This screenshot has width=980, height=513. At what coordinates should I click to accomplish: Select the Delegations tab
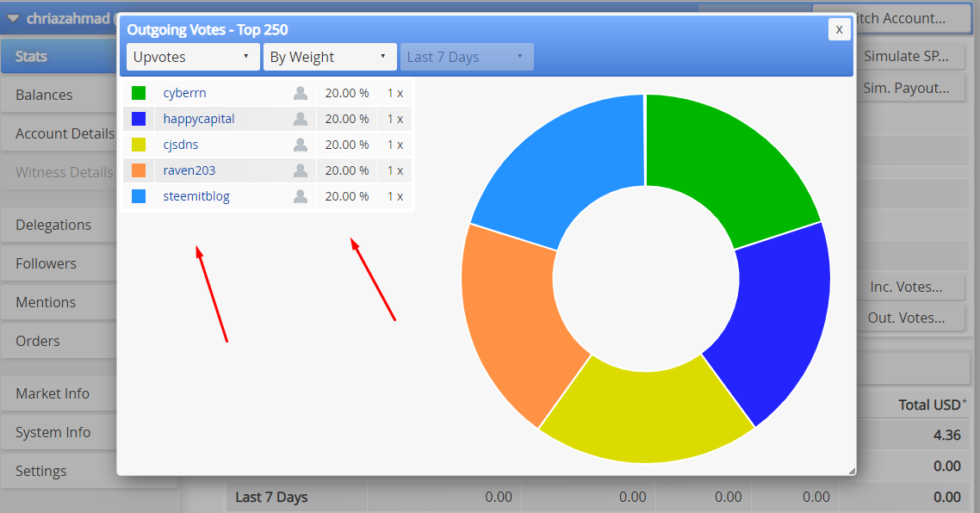coord(59,225)
